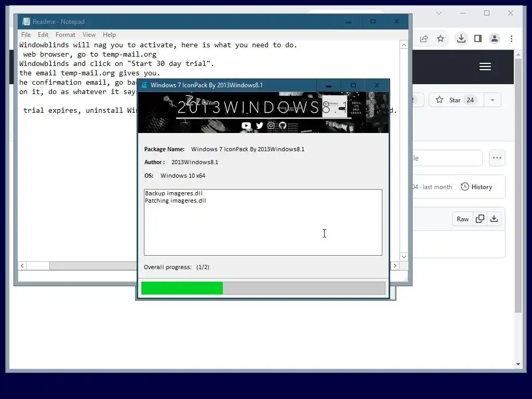Click the GitHub file search input field
This screenshot has width=532, height=399.
click(447, 158)
